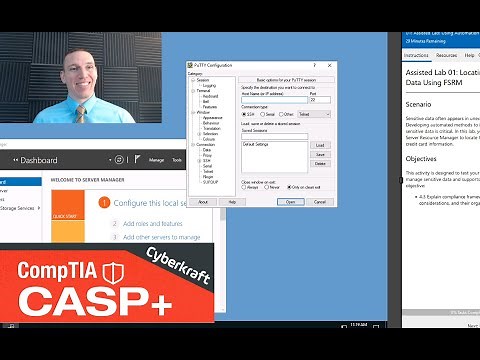Select Rlogin in the category tree
Viewport: 480px width, 360px height.
pyautogui.click(x=208, y=177)
